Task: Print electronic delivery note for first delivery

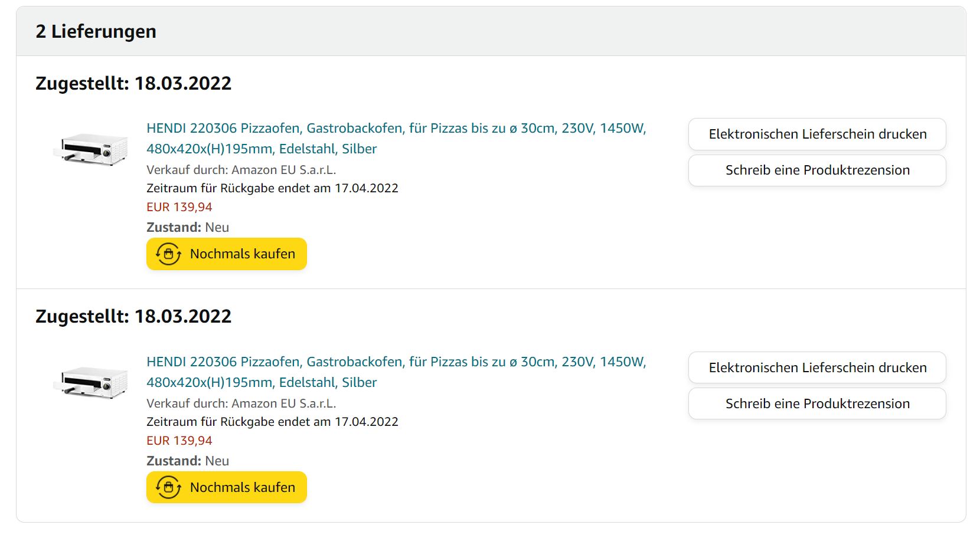Action: point(817,134)
